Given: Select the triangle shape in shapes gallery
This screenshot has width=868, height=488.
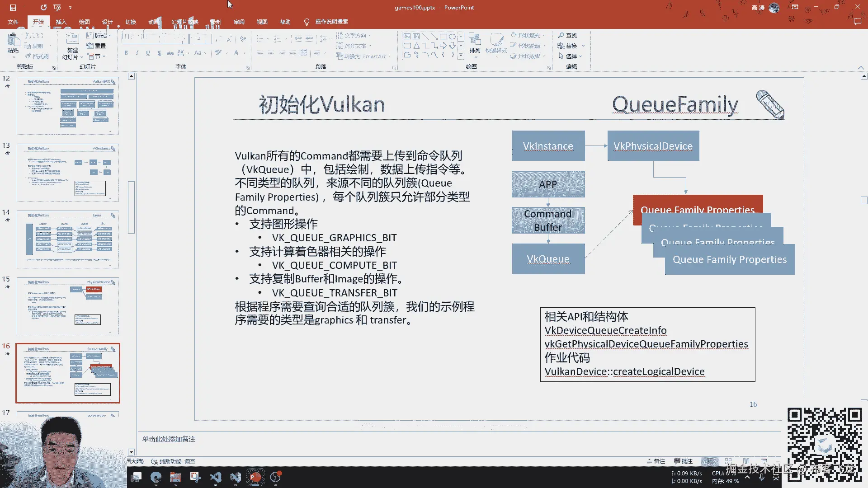Looking at the screenshot, I should 416,46.
